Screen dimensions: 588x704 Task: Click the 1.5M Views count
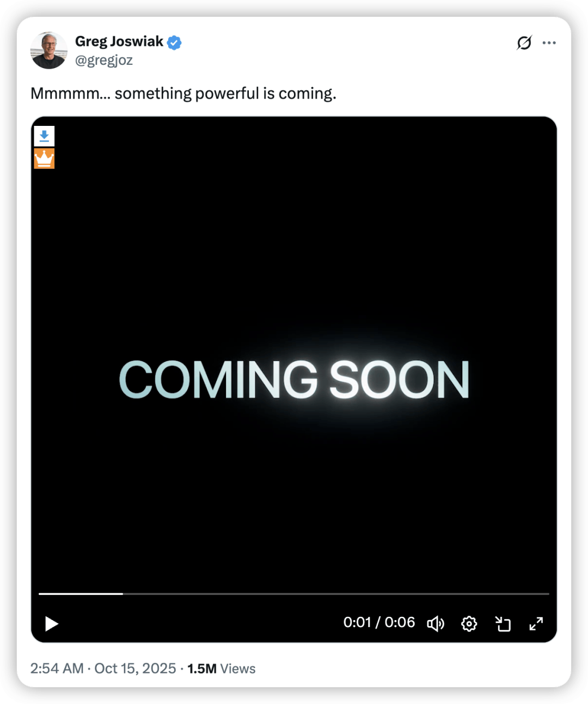pyautogui.click(x=222, y=669)
